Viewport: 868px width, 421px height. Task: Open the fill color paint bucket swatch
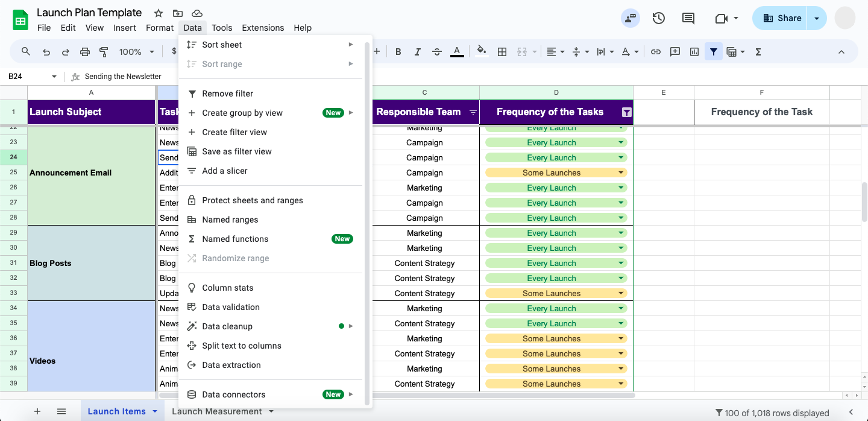(x=481, y=52)
